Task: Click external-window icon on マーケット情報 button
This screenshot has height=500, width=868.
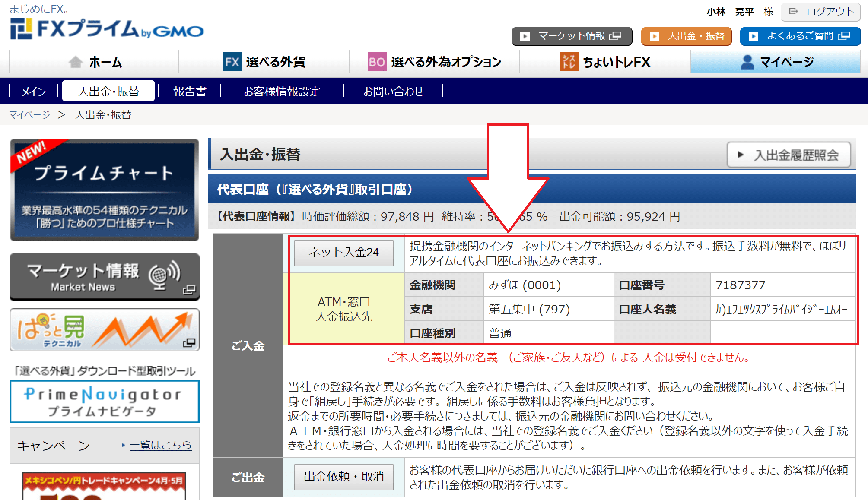Action: (x=615, y=36)
